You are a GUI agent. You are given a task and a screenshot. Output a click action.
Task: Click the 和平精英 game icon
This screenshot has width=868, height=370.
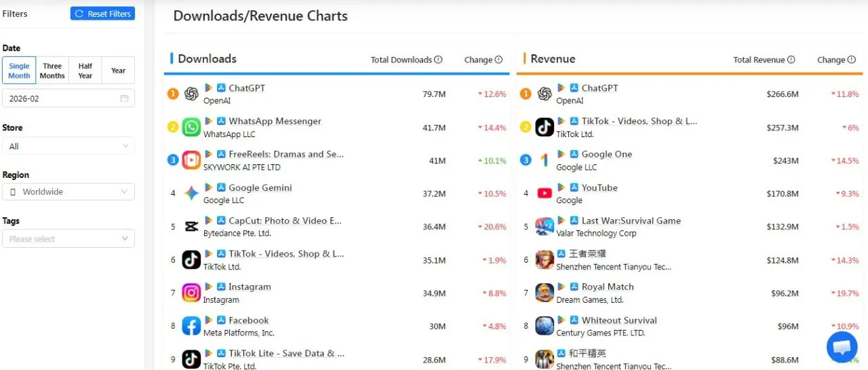pyautogui.click(x=545, y=359)
